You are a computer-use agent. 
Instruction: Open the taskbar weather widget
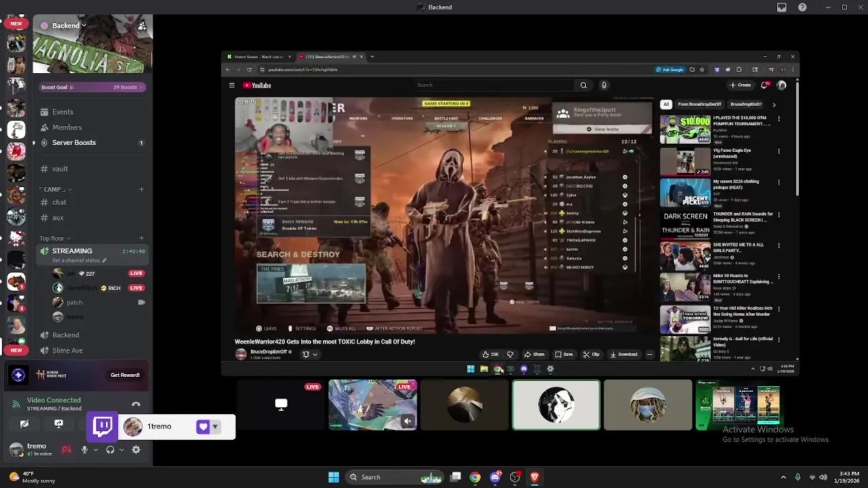coord(31,477)
